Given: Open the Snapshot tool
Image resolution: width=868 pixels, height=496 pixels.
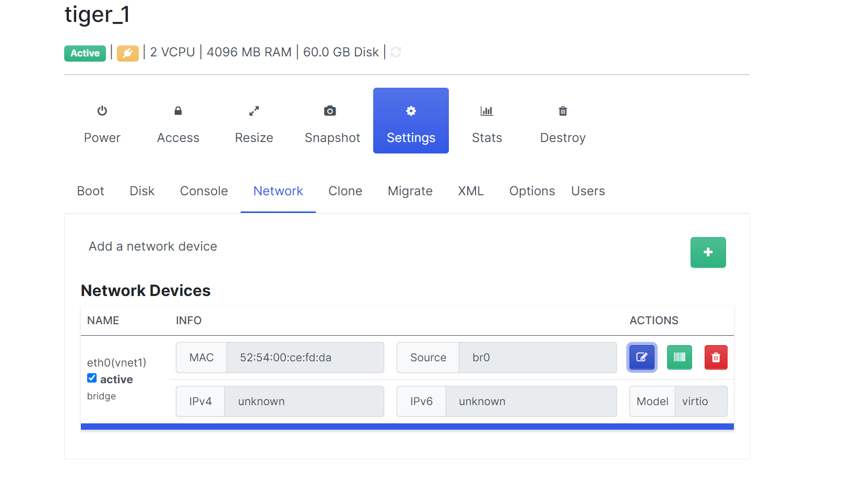Looking at the screenshot, I should tap(331, 123).
